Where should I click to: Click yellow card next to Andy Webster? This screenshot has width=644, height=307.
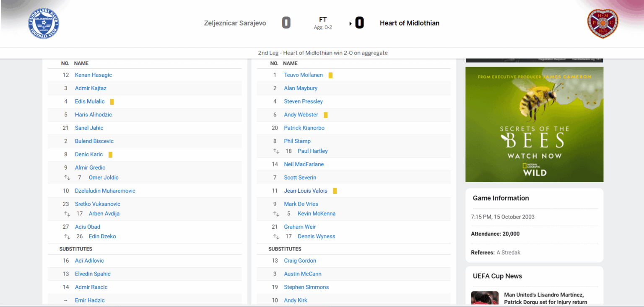326,115
